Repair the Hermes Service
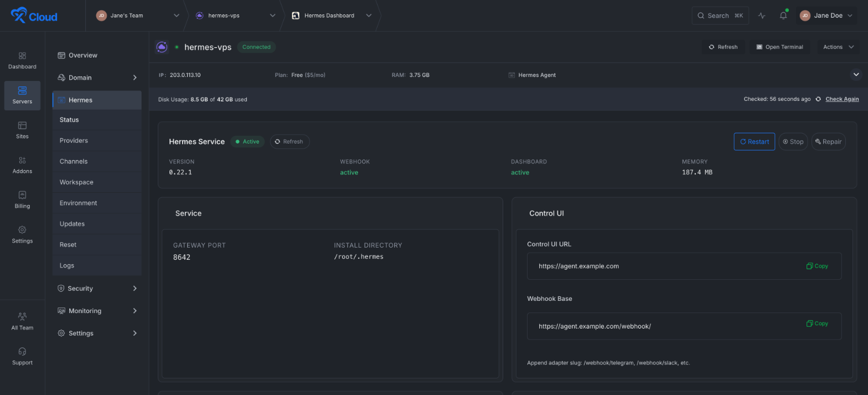Viewport: 868px width, 395px height. [828, 141]
